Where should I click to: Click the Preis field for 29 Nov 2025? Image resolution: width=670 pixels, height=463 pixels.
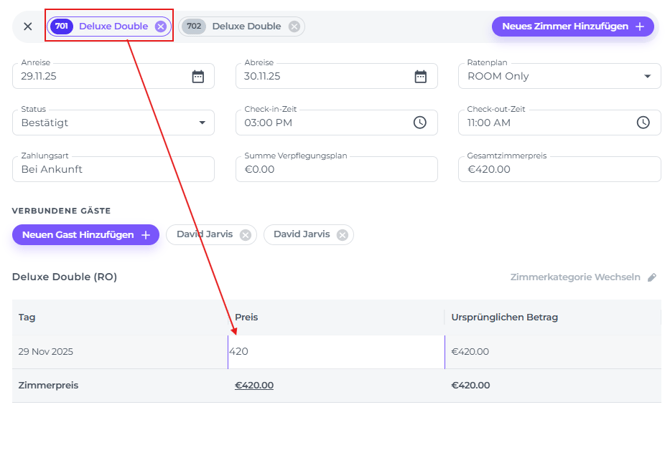click(336, 352)
